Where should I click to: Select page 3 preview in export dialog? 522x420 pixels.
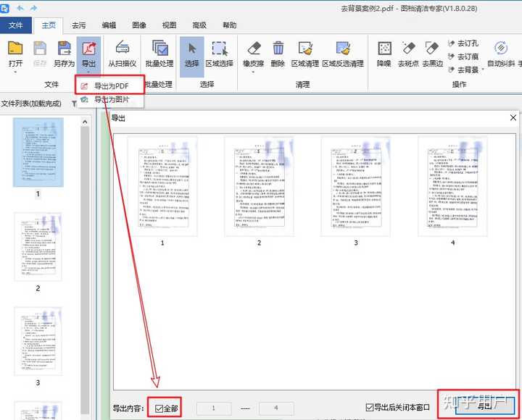pyautogui.click(x=355, y=186)
